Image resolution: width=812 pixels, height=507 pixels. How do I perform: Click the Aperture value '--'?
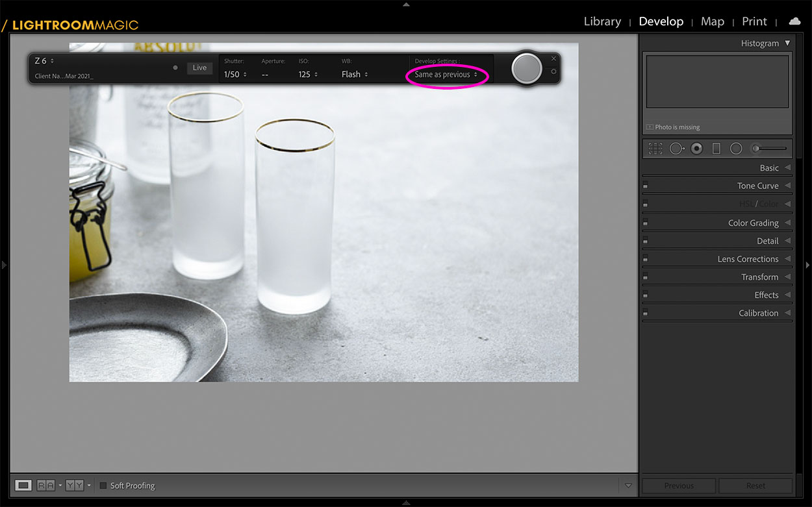(265, 75)
